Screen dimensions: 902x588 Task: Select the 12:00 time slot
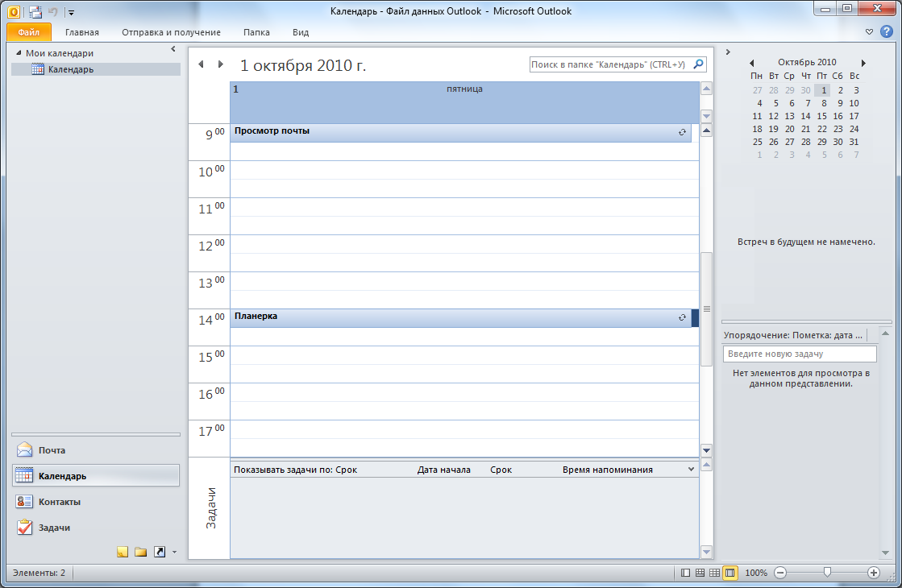[464, 244]
